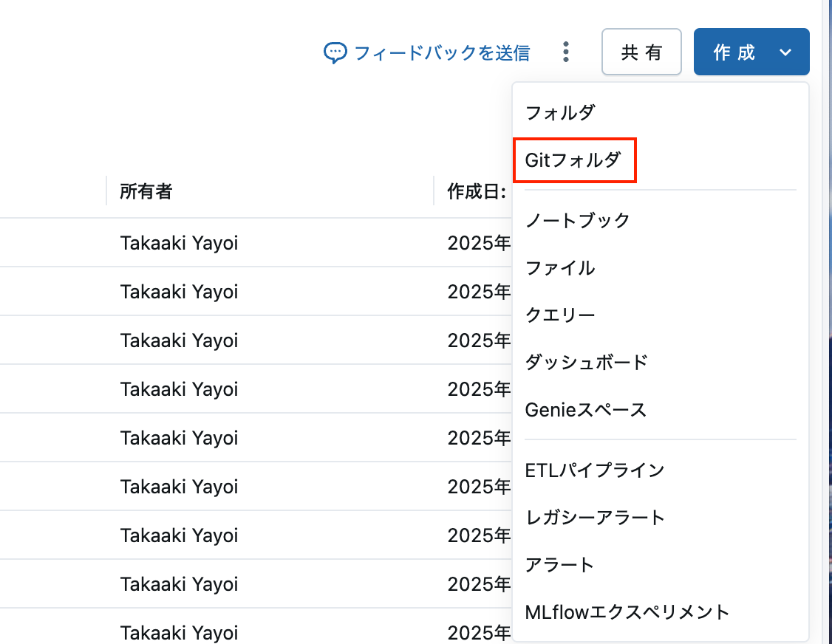Open Genieスペース creation option
832x644 pixels.
click(x=585, y=409)
